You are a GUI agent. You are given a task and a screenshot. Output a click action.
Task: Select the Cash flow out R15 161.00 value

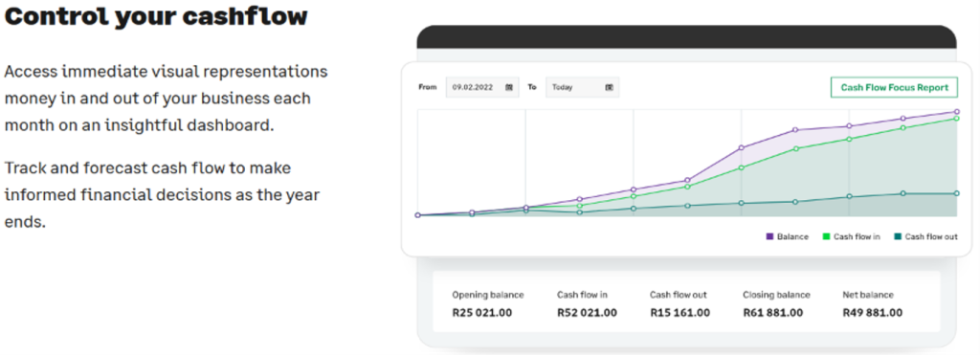click(x=680, y=313)
